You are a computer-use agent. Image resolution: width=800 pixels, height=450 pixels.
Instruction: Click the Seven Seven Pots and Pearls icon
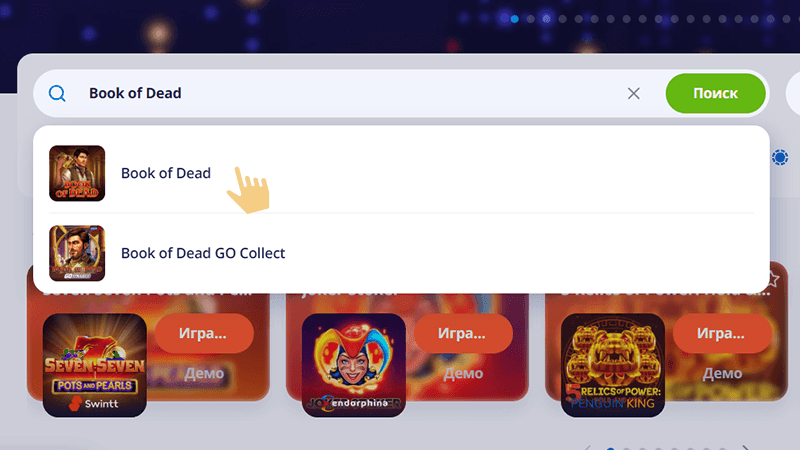(95, 365)
